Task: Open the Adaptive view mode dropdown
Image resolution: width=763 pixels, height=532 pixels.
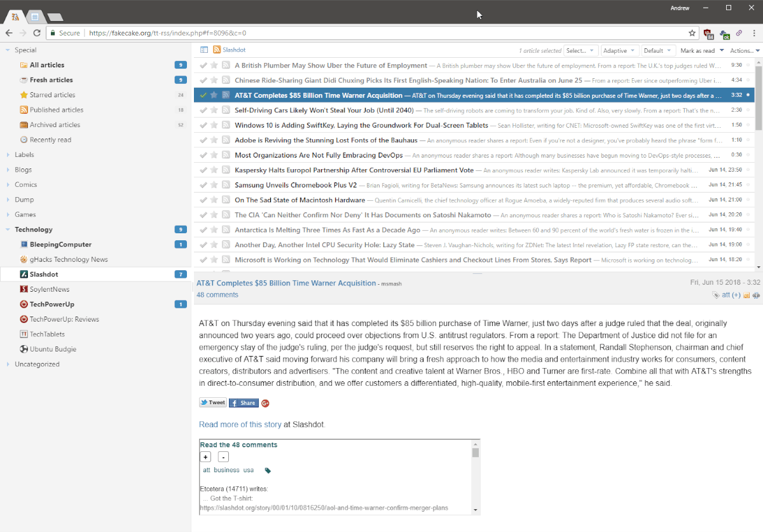Action: point(619,50)
